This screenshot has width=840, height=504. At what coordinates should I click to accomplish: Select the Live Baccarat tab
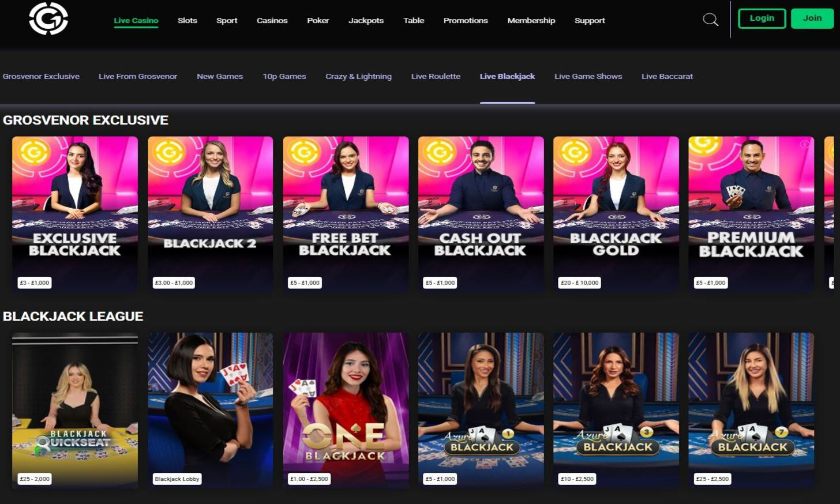coord(667,76)
